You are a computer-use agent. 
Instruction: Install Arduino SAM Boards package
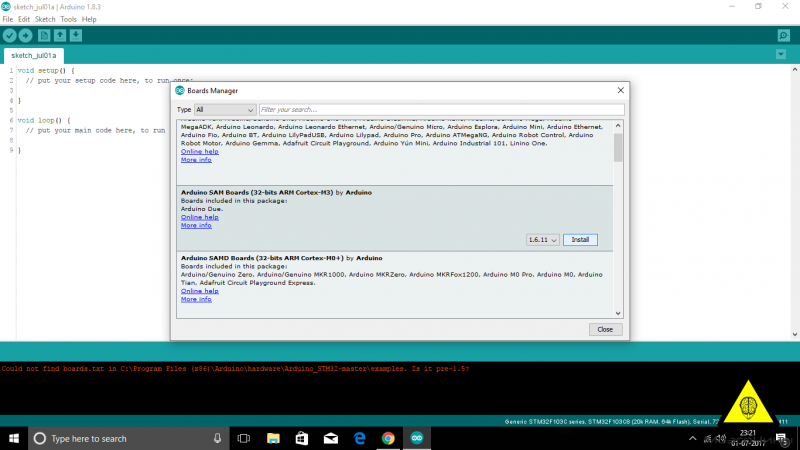(x=580, y=240)
